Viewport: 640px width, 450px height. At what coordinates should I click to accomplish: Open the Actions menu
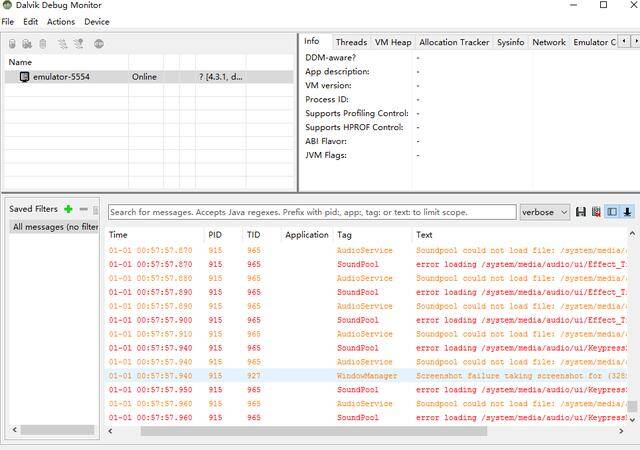pyautogui.click(x=61, y=22)
